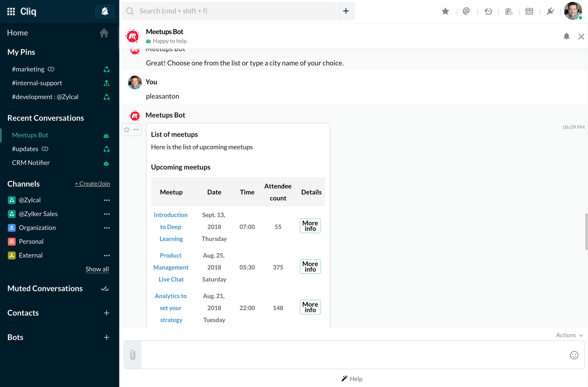This screenshot has width=588, height=387.
Task: Add a contact with plus icon
Action: click(x=107, y=313)
